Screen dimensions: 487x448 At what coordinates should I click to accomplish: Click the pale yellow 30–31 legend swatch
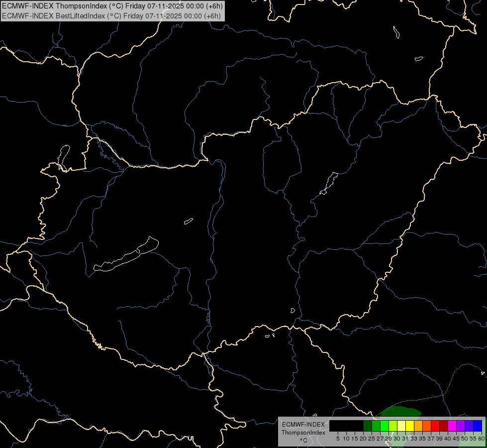click(x=401, y=426)
